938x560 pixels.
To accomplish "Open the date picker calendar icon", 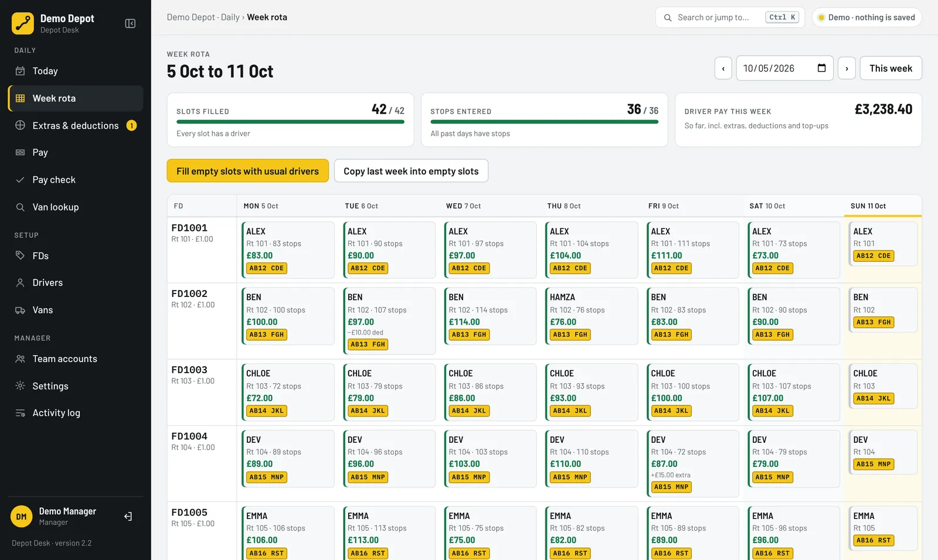I will (x=821, y=68).
